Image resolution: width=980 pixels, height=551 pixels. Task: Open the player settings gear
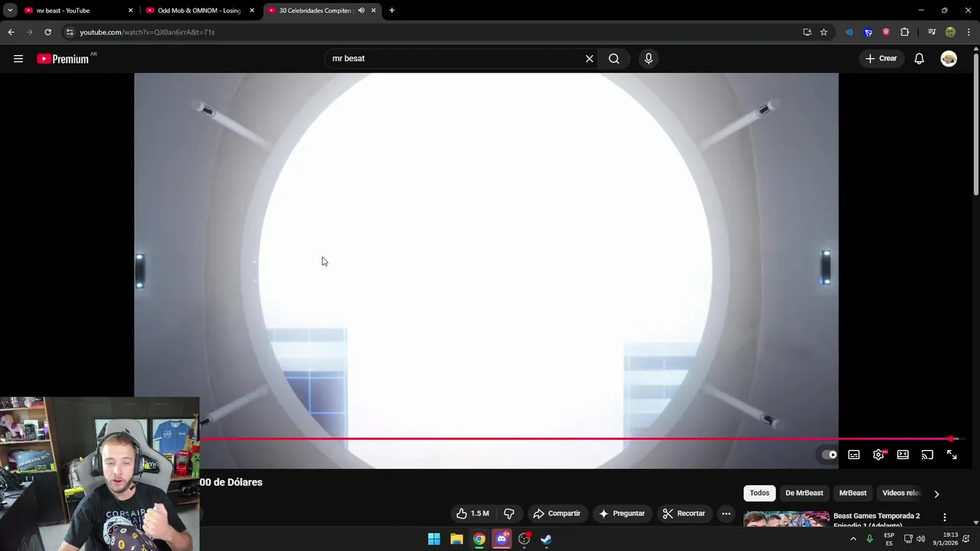point(878,455)
